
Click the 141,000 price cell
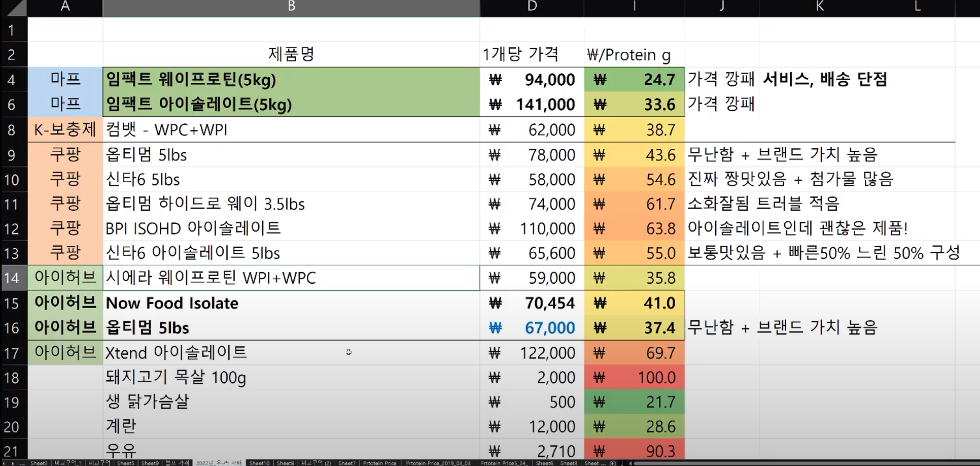(532, 105)
